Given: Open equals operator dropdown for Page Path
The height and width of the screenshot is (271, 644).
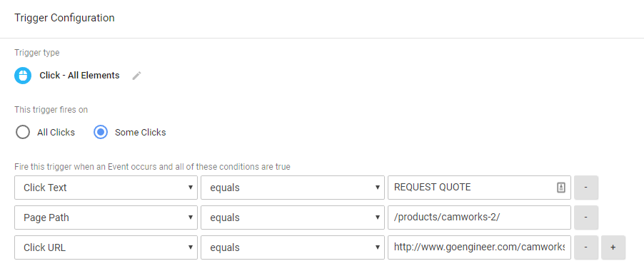Looking at the screenshot, I should [293, 218].
